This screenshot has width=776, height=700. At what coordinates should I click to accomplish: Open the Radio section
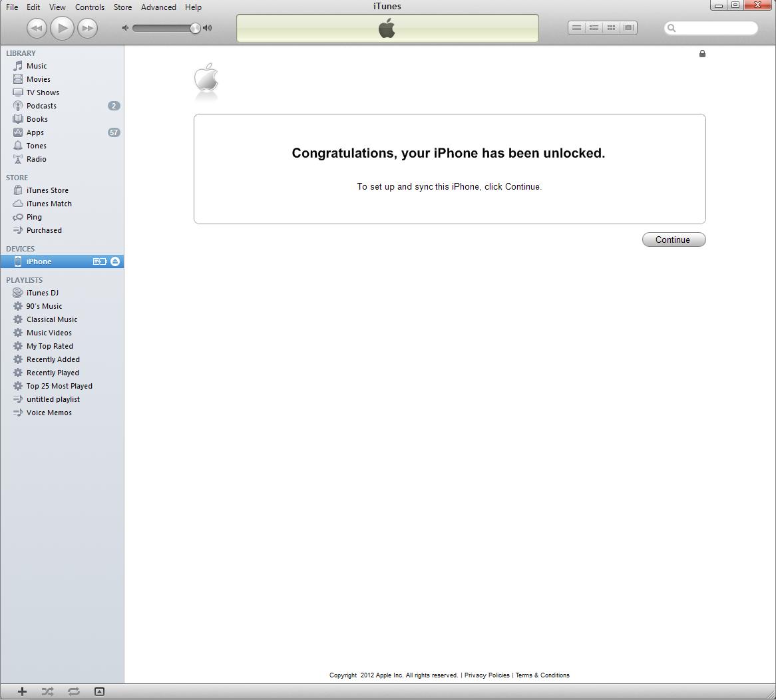[x=62, y=159]
